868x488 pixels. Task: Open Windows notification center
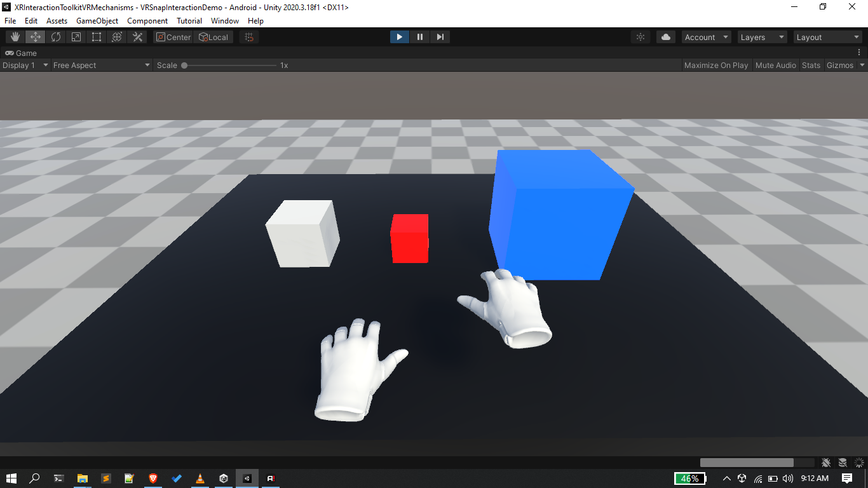(x=847, y=478)
